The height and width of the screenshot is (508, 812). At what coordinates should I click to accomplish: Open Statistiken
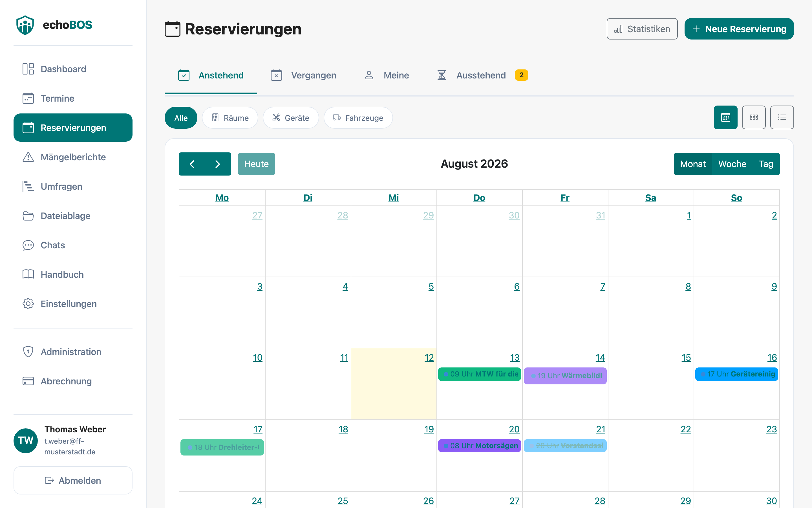(x=642, y=29)
